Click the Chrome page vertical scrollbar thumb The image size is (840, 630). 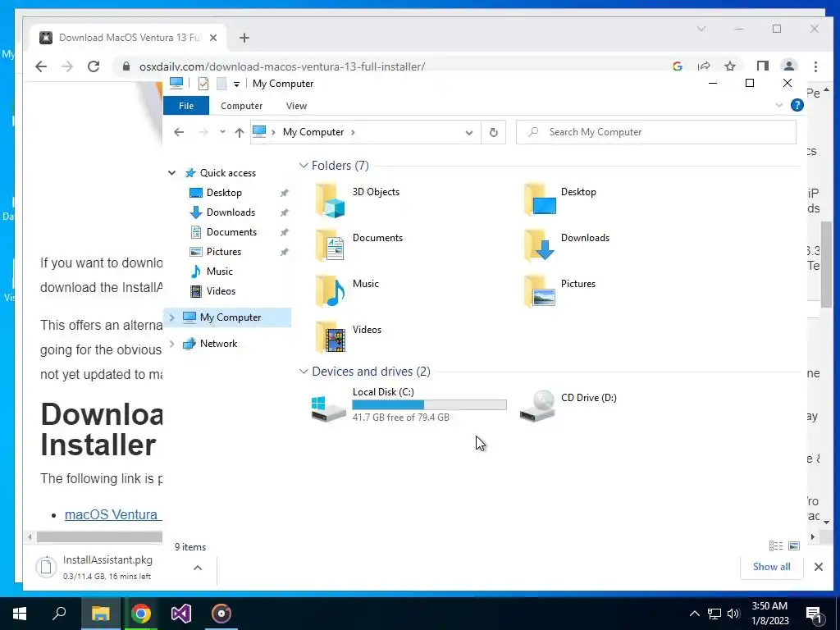827,265
